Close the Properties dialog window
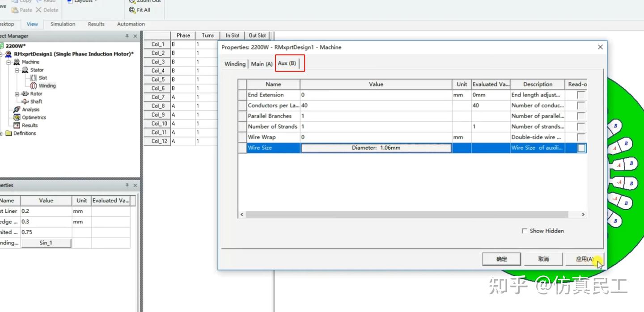Image resolution: width=644 pixels, height=312 pixels. pos(600,47)
